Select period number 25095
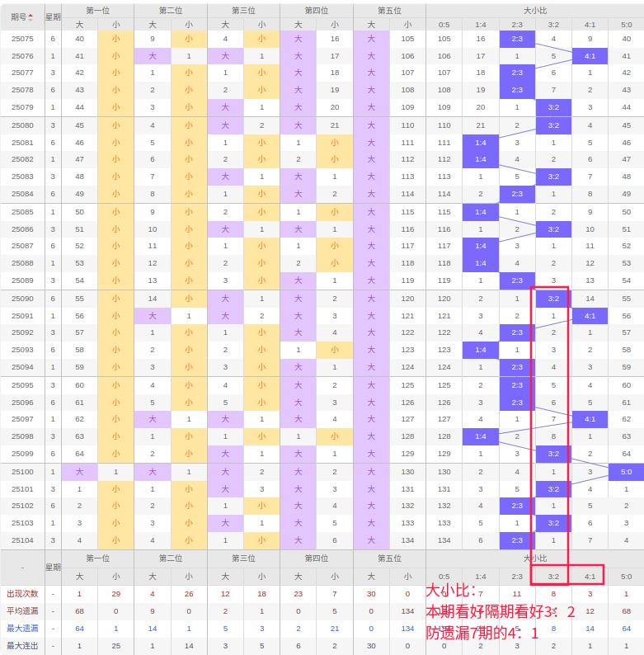The height and width of the screenshot is (655, 644). pos(22,385)
